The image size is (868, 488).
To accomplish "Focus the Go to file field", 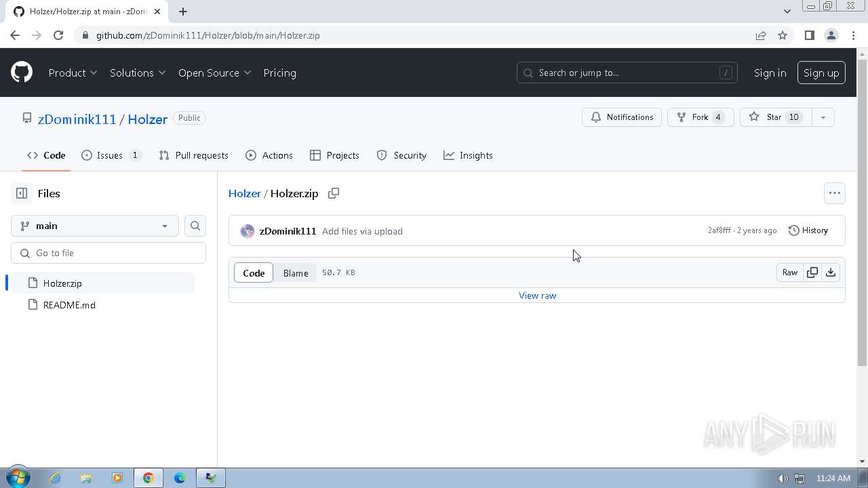I will [108, 253].
